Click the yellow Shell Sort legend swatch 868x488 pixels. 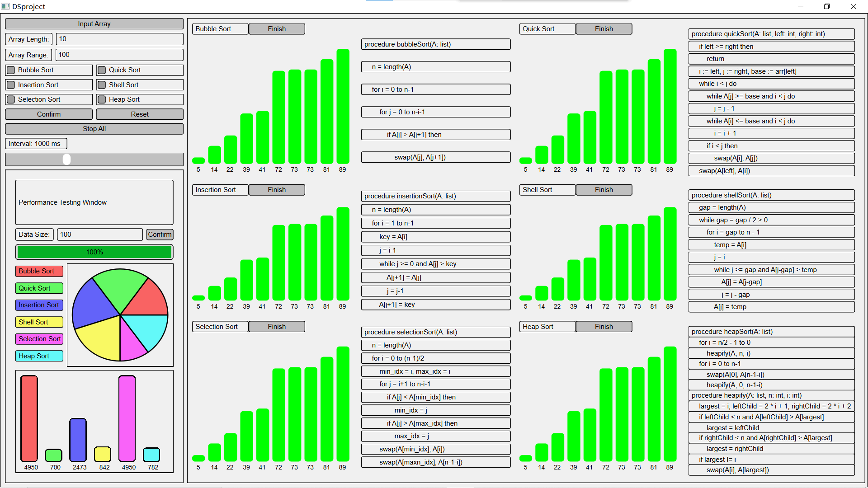(39, 322)
